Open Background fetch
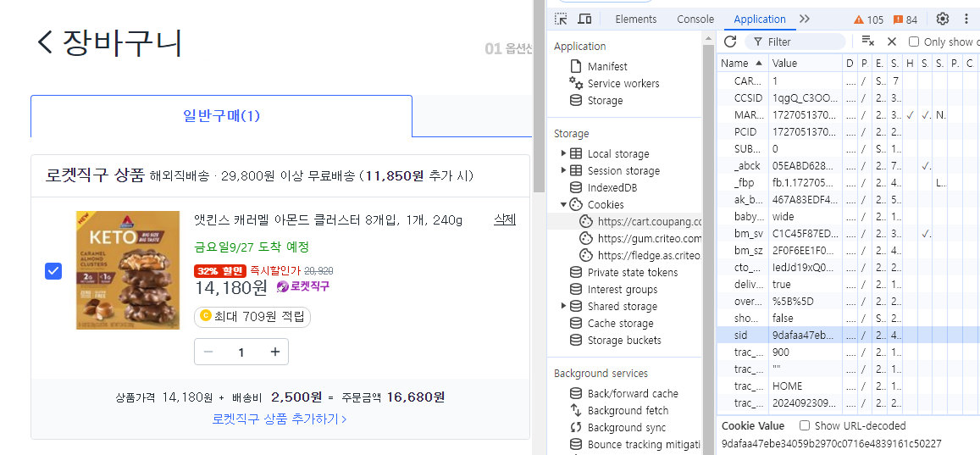This screenshot has width=980, height=455. (619, 411)
